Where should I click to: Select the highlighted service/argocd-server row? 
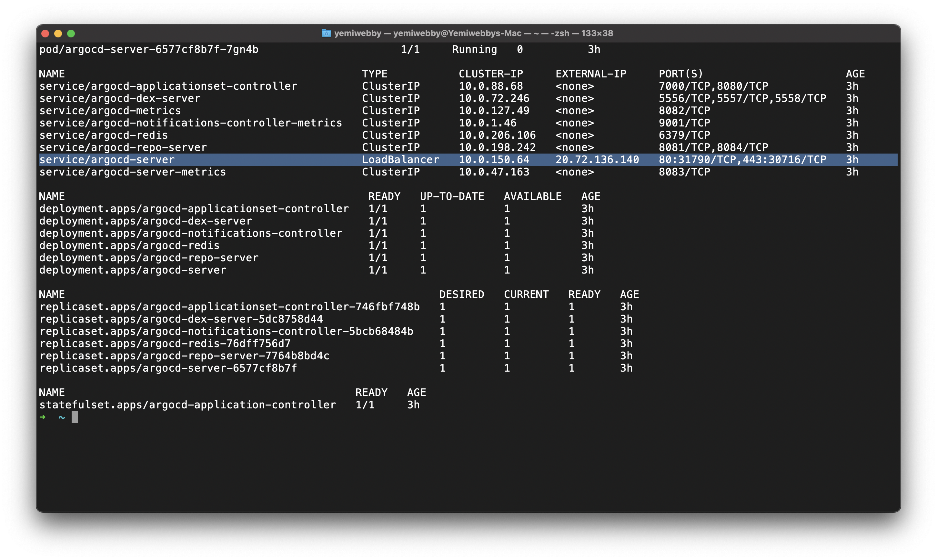[x=107, y=160]
